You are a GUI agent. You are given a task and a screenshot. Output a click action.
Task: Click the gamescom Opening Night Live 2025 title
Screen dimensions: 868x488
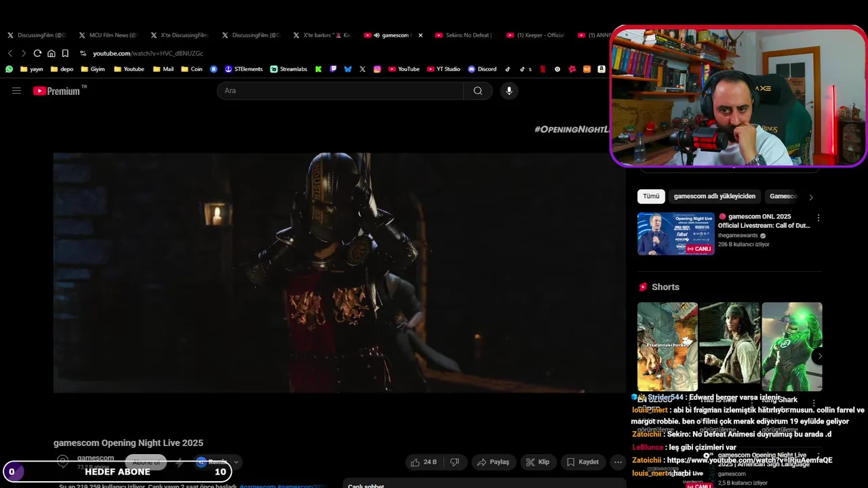click(x=128, y=443)
